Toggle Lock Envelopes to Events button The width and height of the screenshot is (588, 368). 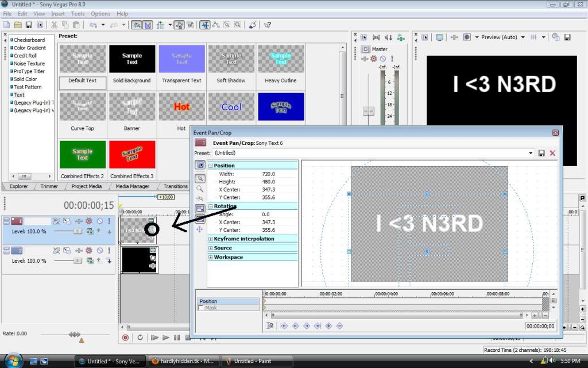click(180, 25)
